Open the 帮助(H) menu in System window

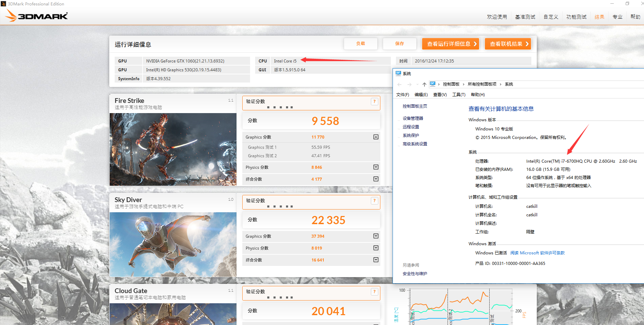click(x=478, y=95)
